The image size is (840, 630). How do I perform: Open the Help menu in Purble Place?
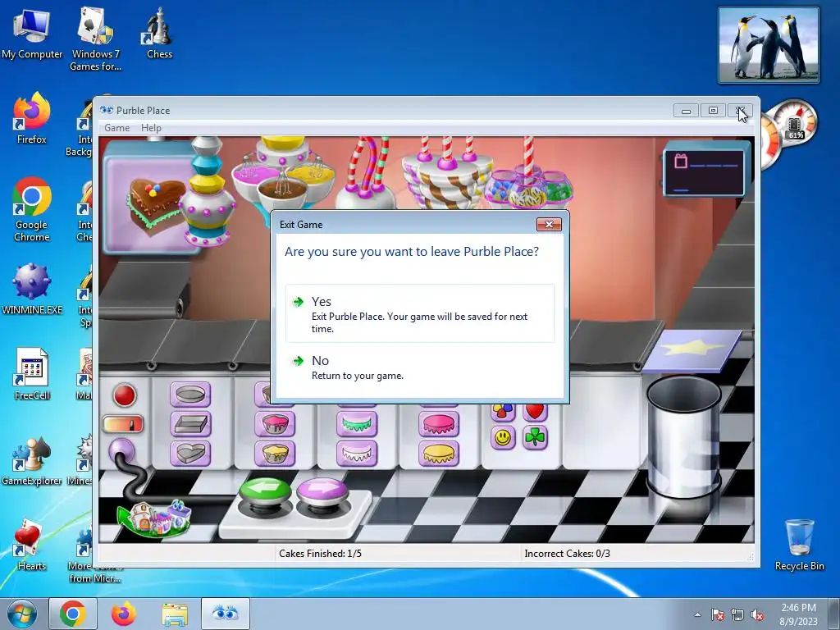click(151, 127)
